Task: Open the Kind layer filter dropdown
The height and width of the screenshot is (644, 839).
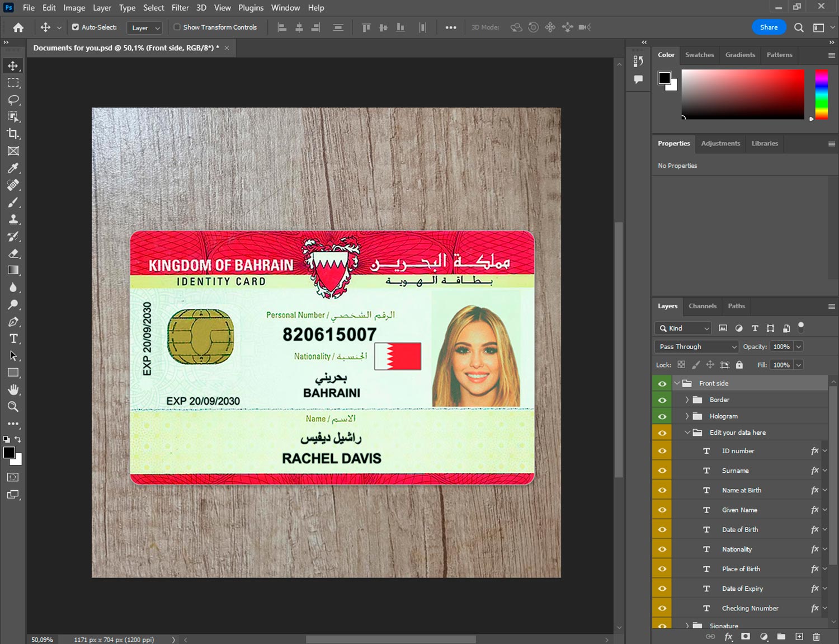Action: [x=683, y=328]
